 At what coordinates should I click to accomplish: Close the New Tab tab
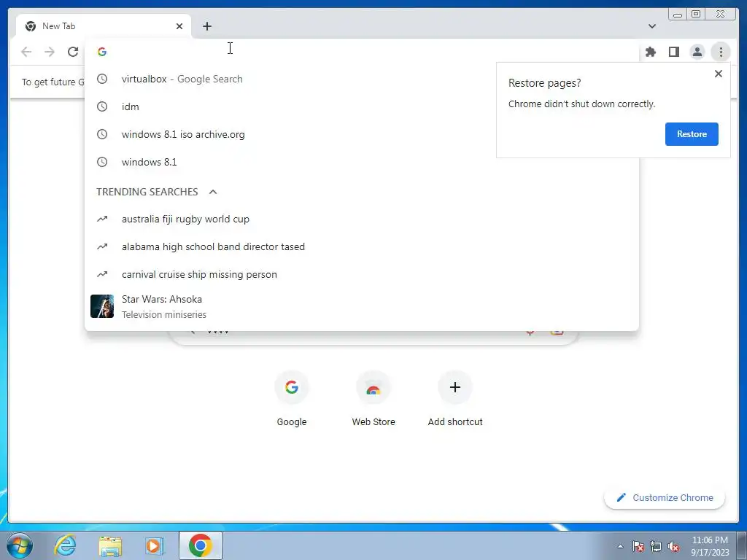(x=179, y=26)
